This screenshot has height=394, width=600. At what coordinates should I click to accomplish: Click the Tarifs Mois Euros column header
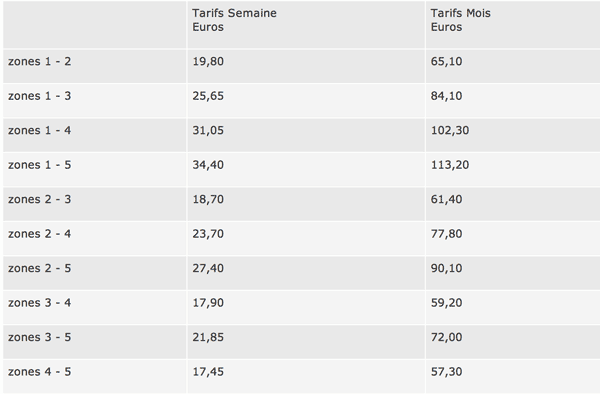tap(460, 20)
